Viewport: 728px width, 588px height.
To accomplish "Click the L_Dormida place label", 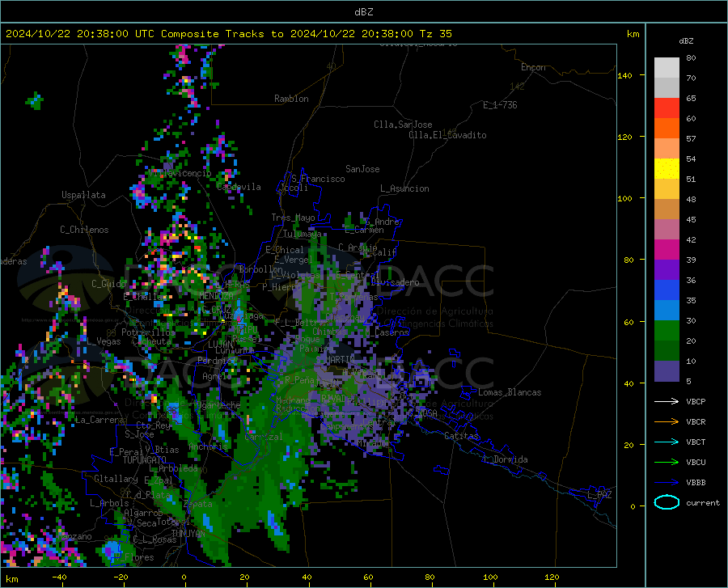I will [506, 459].
